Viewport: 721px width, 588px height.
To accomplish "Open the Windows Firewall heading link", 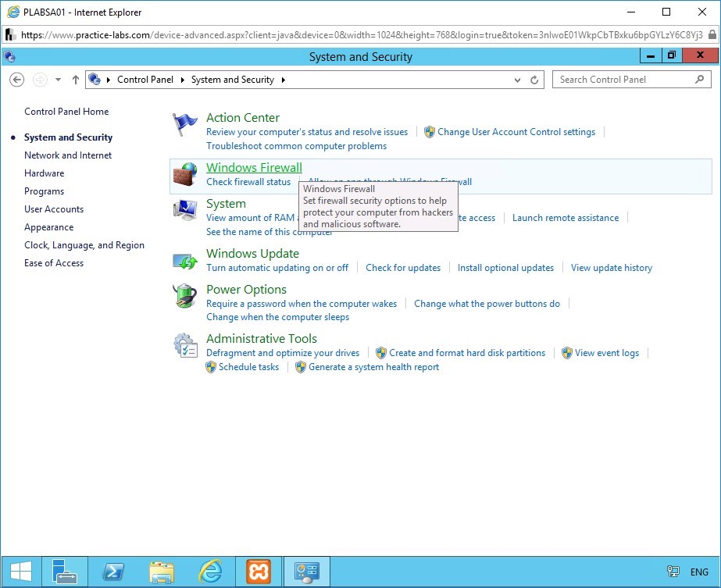I will [255, 167].
